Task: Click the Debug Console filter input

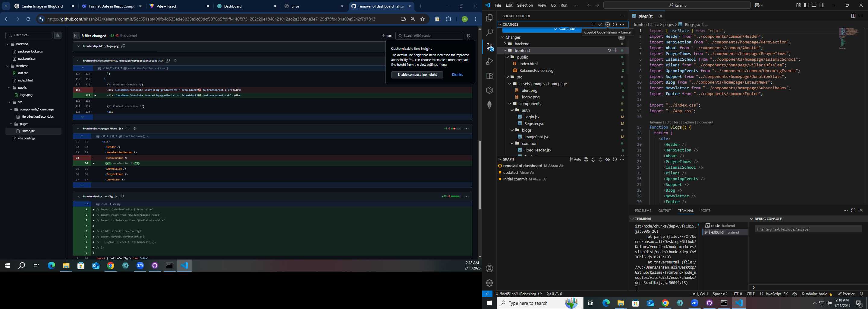Action: pyautogui.click(x=808, y=229)
